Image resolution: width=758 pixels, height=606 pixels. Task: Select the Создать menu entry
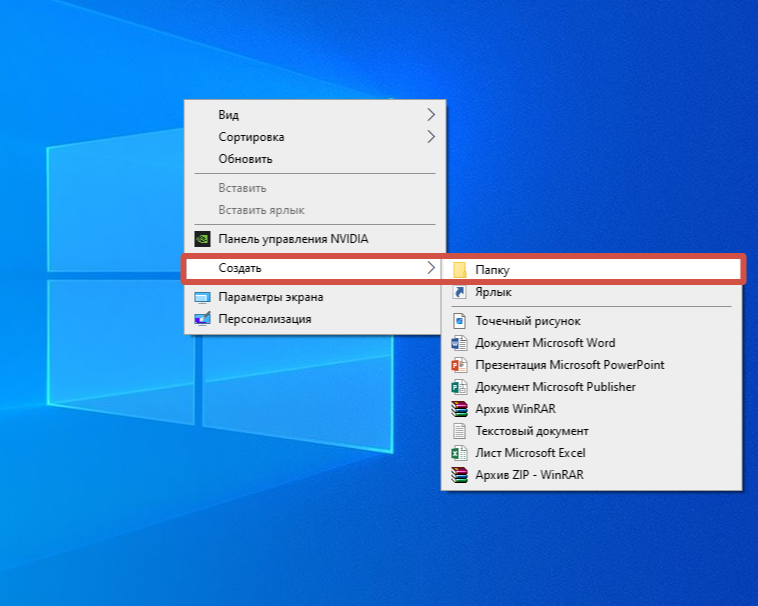click(x=313, y=268)
